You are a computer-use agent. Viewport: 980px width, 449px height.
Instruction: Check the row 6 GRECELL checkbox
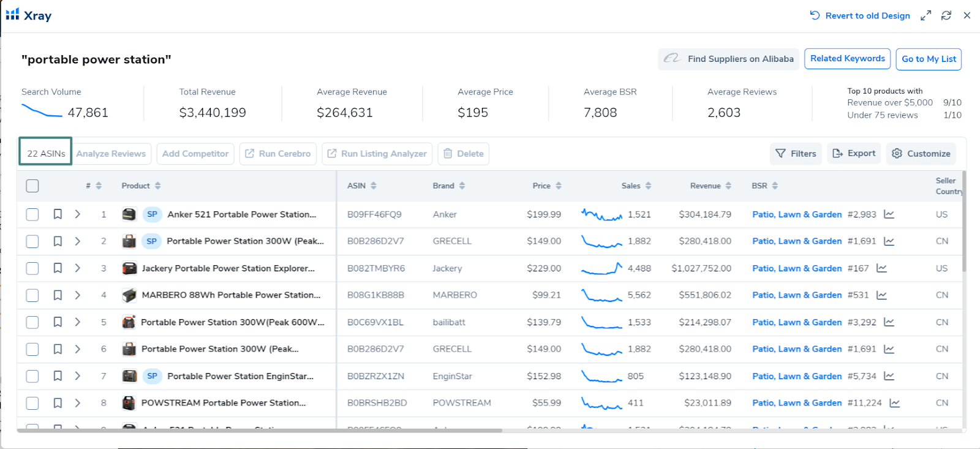32,349
